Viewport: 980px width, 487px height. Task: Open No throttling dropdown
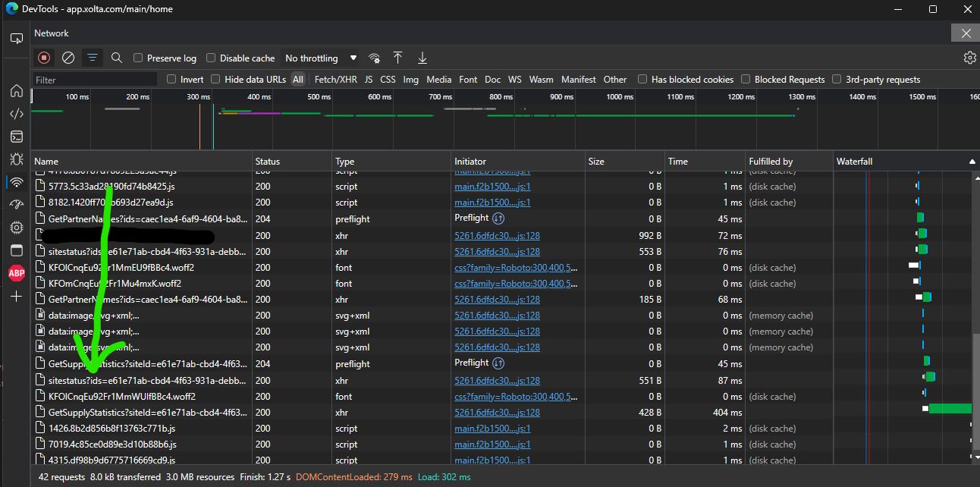point(320,58)
